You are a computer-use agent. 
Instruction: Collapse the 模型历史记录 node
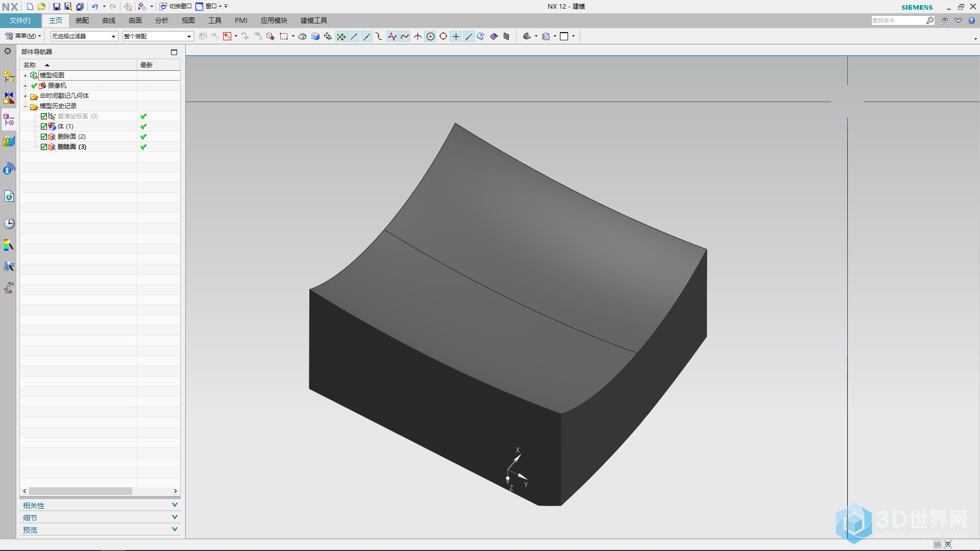tap(25, 106)
